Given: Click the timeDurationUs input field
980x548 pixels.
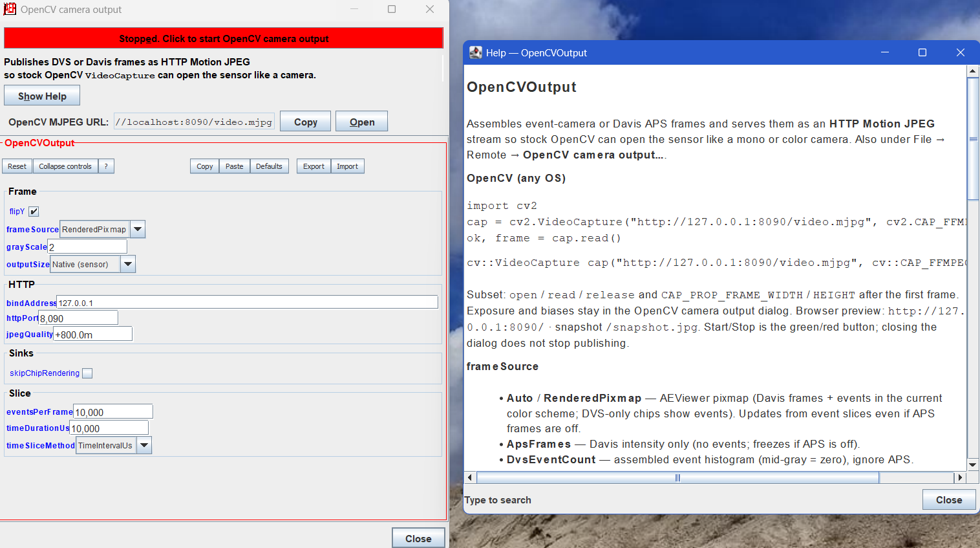Looking at the screenshot, I should pyautogui.click(x=109, y=428).
